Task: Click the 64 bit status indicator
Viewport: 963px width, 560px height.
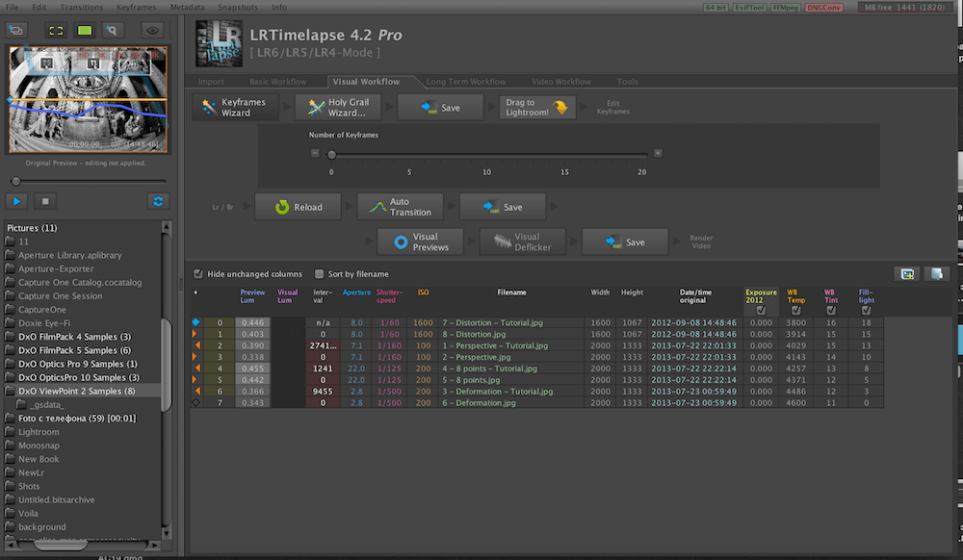Action: [x=716, y=8]
